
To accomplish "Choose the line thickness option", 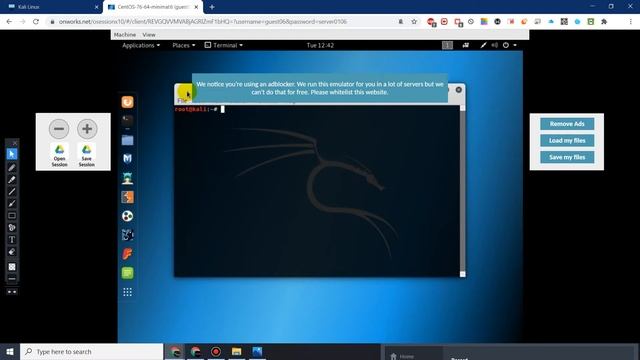I will (x=12, y=279).
